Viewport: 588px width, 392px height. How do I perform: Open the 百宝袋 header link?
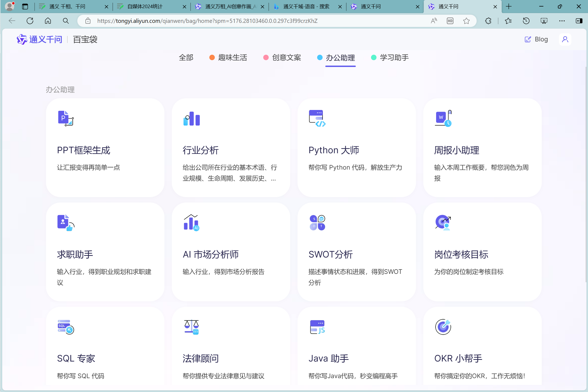pyautogui.click(x=85, y=39)
